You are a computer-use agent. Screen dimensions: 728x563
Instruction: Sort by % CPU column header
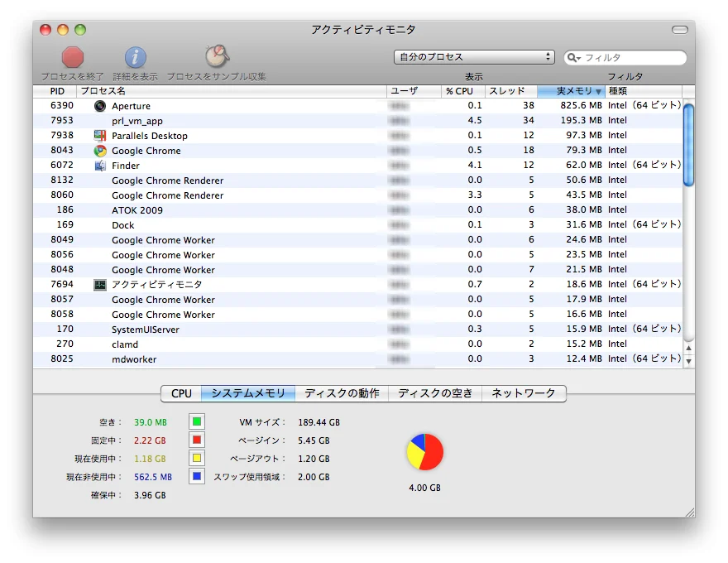point(463,91)
